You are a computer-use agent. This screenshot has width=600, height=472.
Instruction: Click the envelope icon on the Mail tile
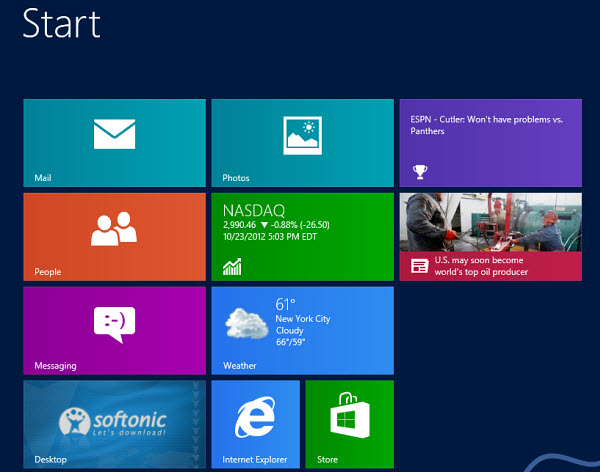(114, 134)
